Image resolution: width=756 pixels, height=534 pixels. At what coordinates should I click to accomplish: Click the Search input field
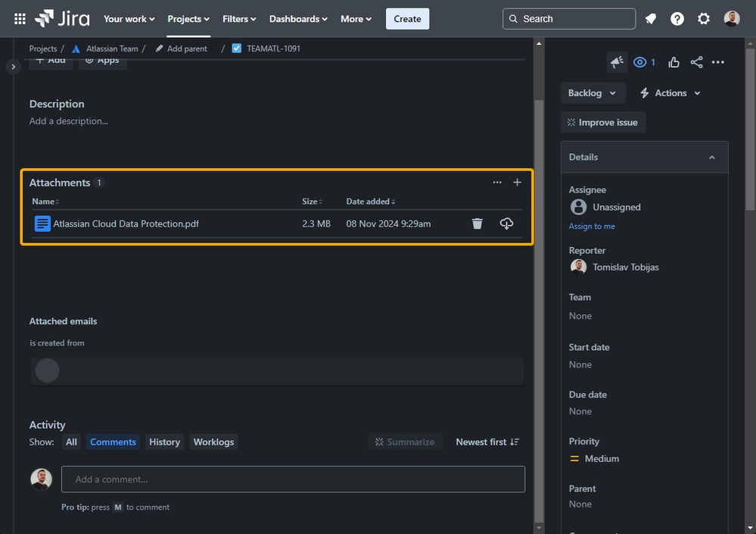coord(569,19)
